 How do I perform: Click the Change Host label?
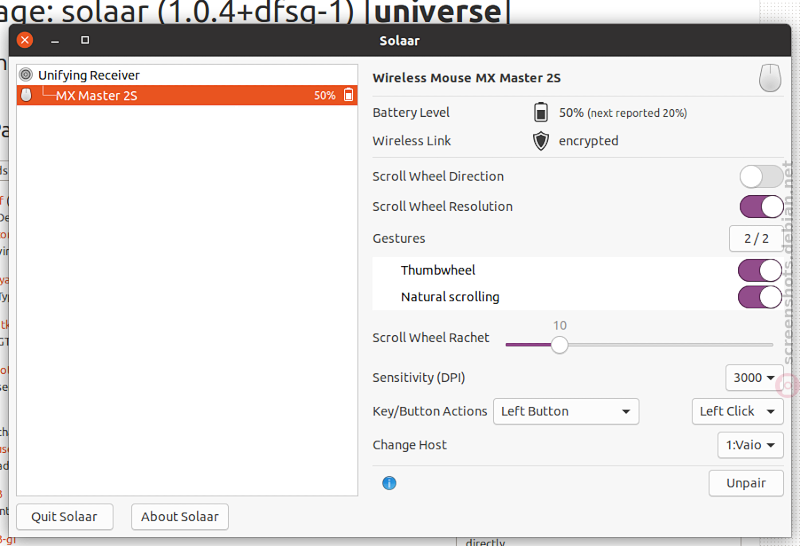click(409, 445)
